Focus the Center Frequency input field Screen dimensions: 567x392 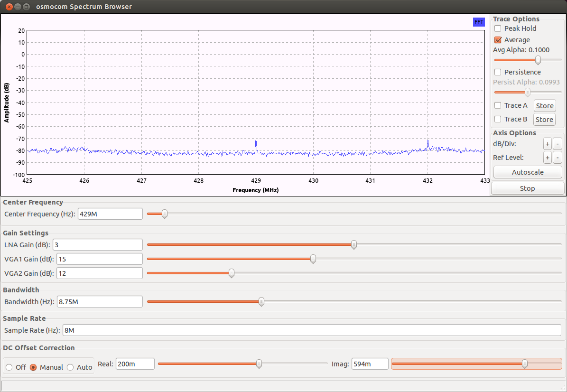pos(110,214)
